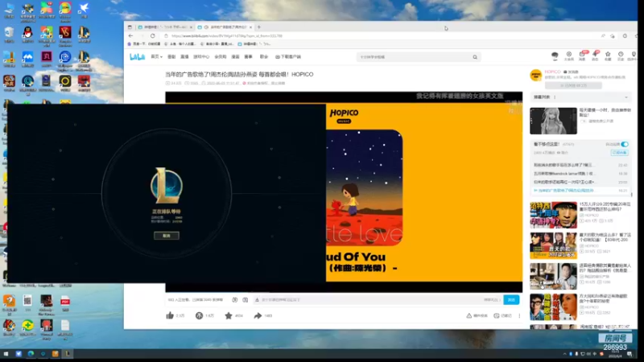
Task: Click QQ penguin desktop icon
Action: click(x=27, y=32)
